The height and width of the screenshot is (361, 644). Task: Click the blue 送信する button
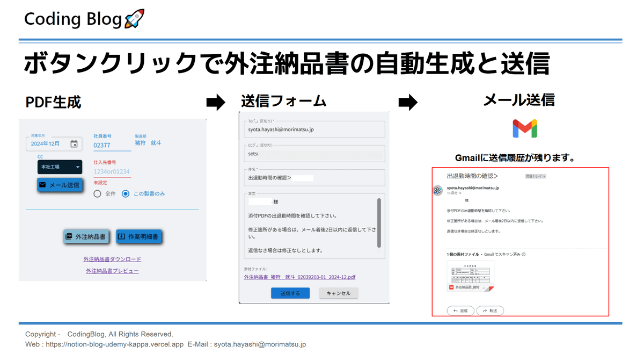click(290, 293)
